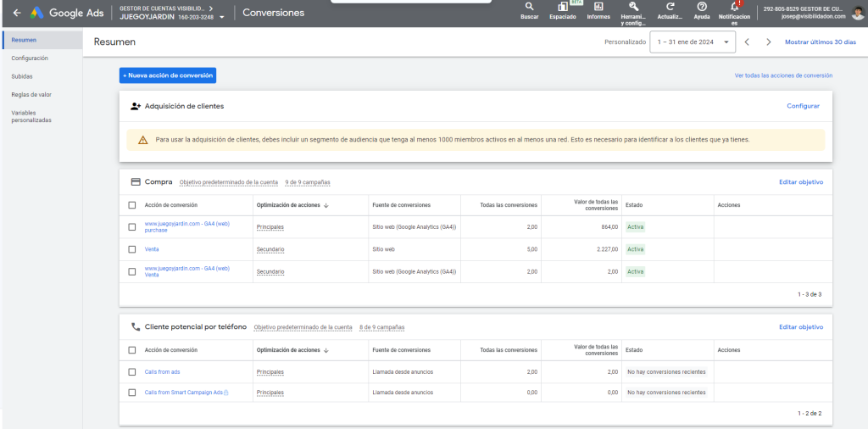Open Configuración in the left sidebar
The width and height of the screenshot is (868, 429).
point(30,58)
